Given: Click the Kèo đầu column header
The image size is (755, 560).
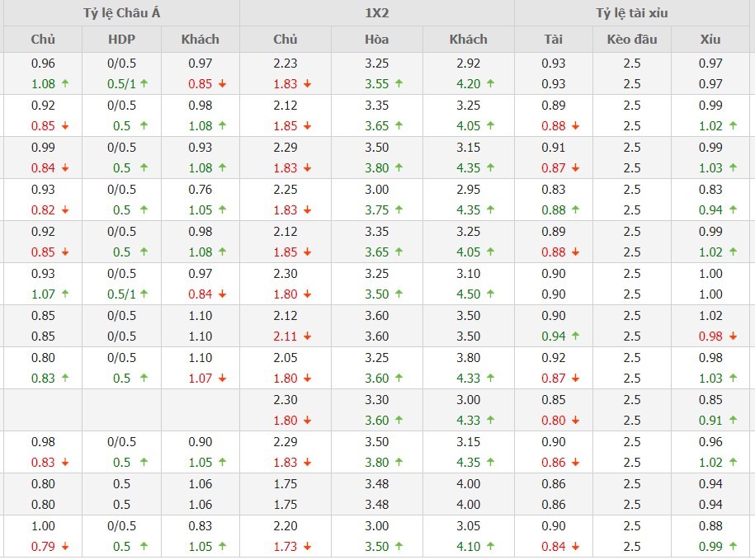Looking at the screenshot, I should point(631,39).
